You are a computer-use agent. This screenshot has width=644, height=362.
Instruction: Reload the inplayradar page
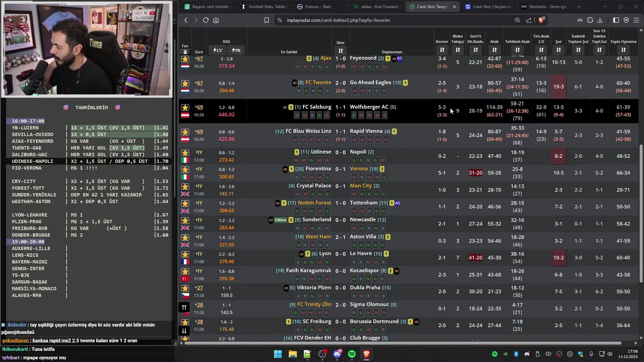tap(206, 20)
